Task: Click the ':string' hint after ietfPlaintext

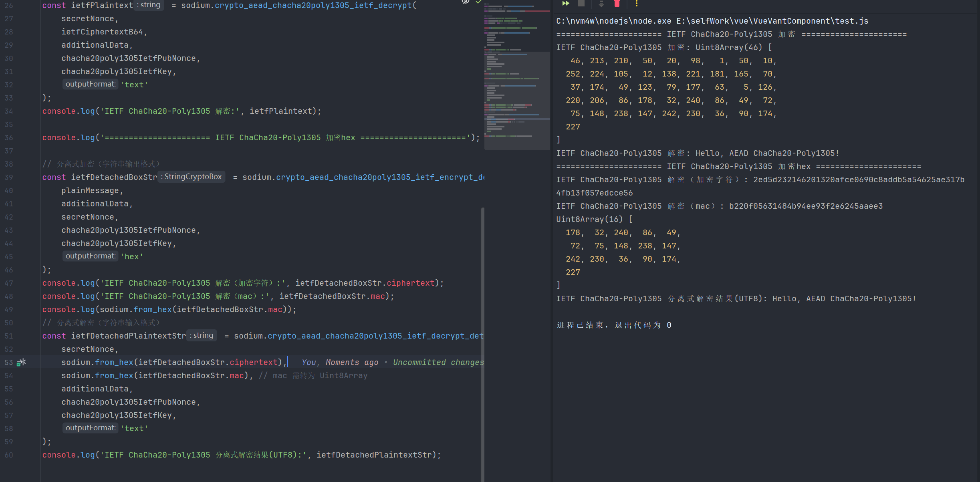Action: [x=149, y=5]
